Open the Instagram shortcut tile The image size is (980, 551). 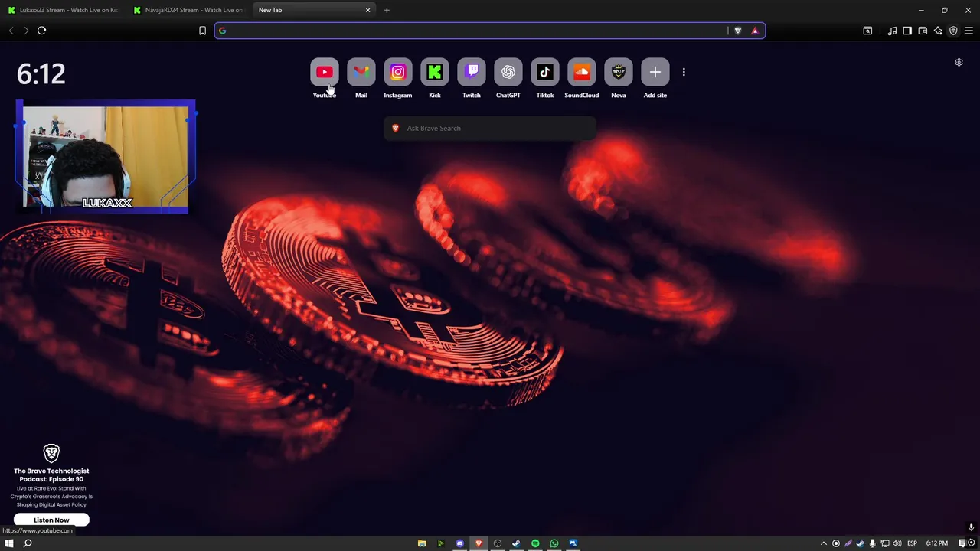[397, 72]
